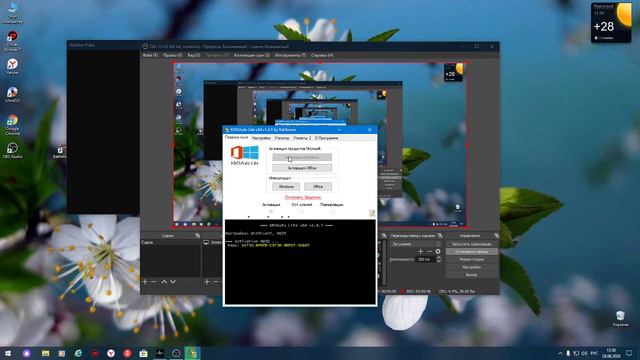
Task: Click the Windows information button in KMSAuto
Action: pos(286,187)
